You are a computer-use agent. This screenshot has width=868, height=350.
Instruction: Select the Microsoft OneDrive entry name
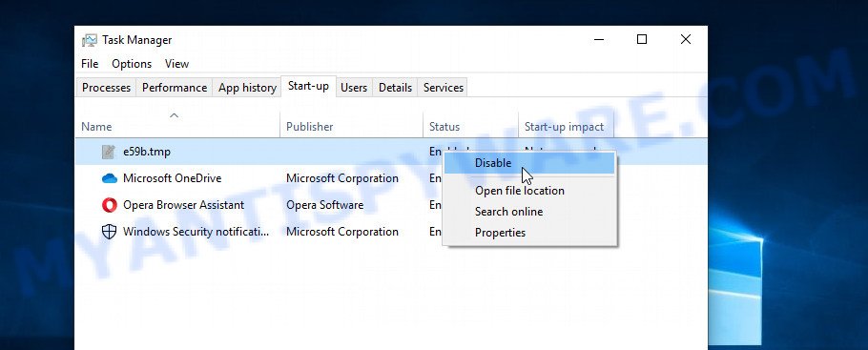(172, 178)
